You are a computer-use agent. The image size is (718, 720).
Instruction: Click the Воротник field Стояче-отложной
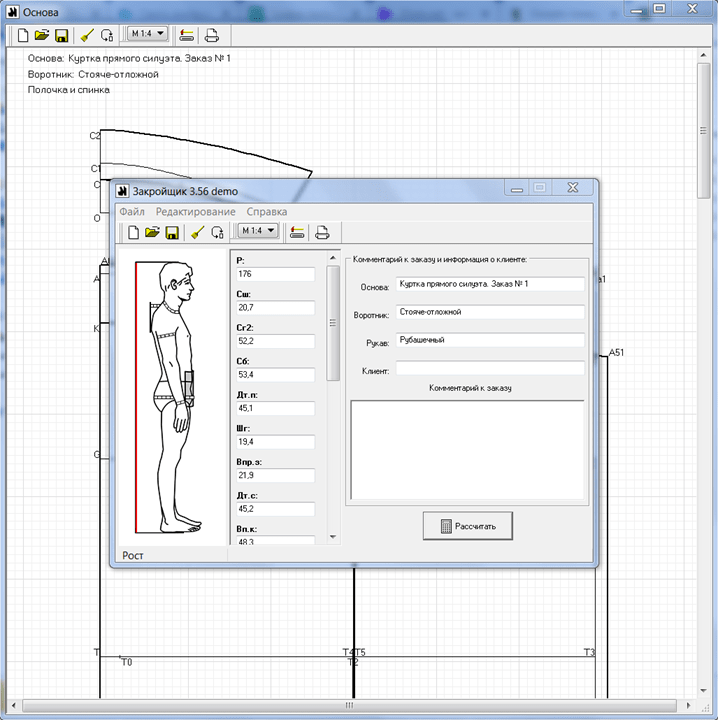pos(490,312)
